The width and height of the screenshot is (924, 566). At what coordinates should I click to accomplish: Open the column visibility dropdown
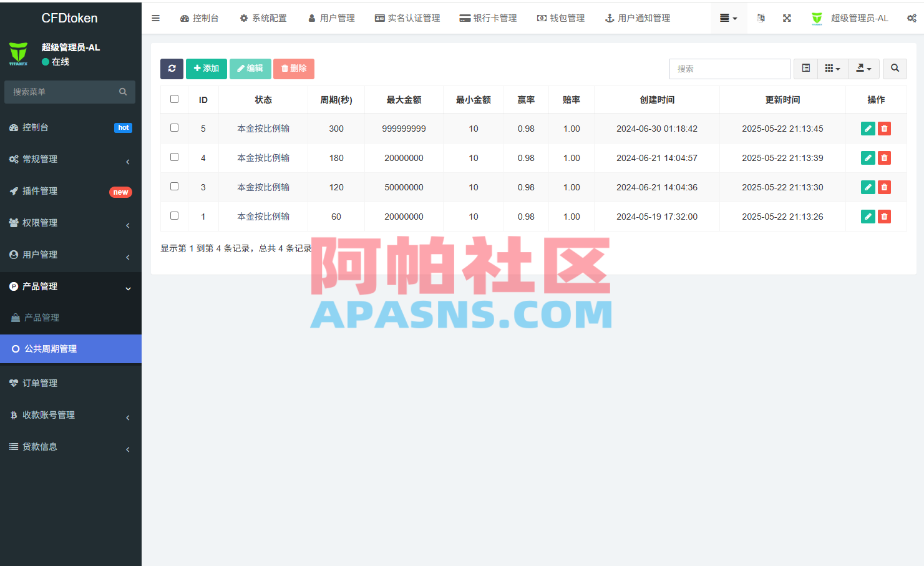click(x=833, y=69)
